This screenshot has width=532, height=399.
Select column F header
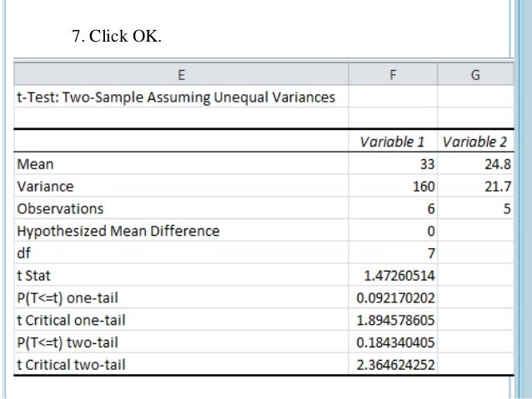click(393, 75)
